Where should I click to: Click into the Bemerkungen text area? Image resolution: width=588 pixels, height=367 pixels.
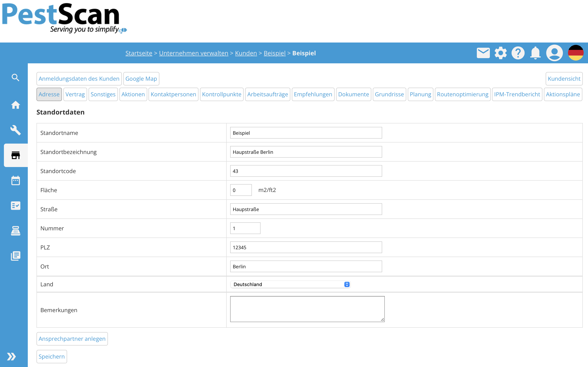[x=307, y=309]
